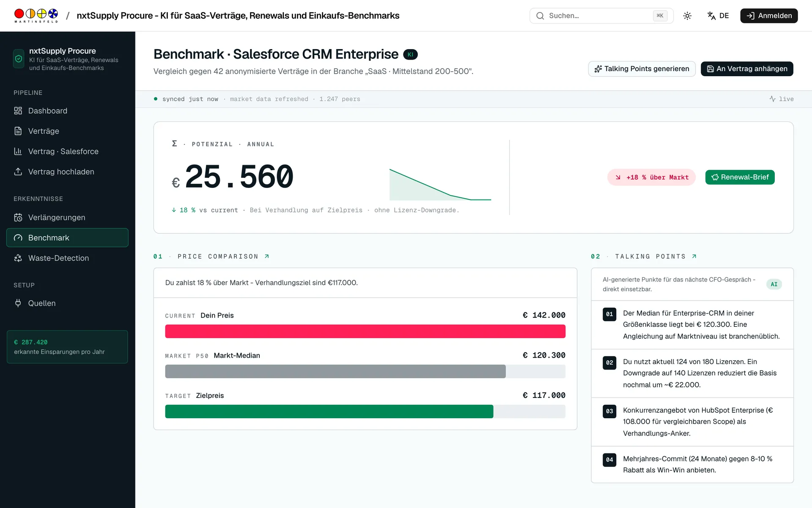
Task: Click the translate icon next to DE
Action: tap(711, 16)
